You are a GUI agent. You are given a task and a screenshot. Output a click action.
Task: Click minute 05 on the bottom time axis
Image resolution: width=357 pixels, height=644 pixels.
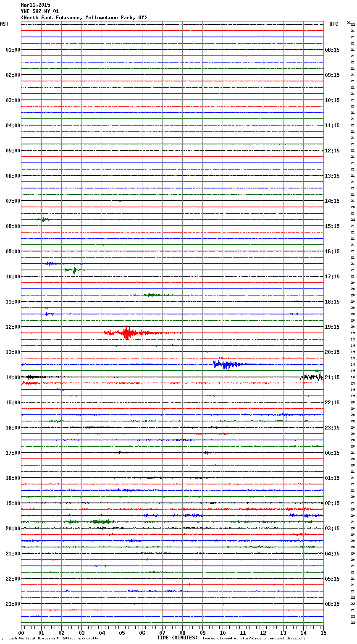122,633
